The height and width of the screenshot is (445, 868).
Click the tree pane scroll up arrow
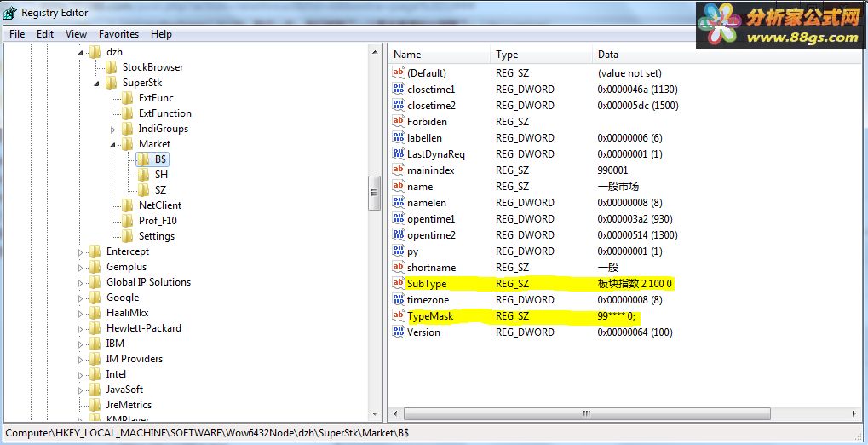click(x=375, y=52)
